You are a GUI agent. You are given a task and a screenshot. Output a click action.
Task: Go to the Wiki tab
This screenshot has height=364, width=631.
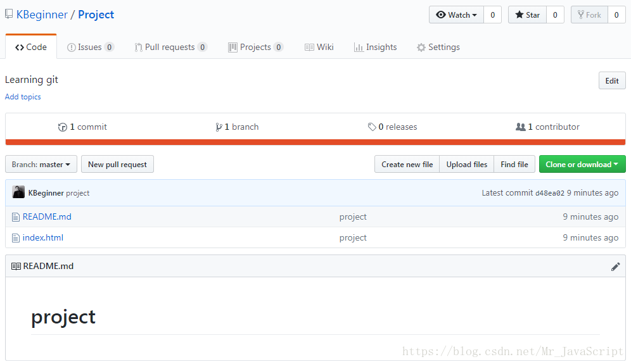click(x=319, y=47)
